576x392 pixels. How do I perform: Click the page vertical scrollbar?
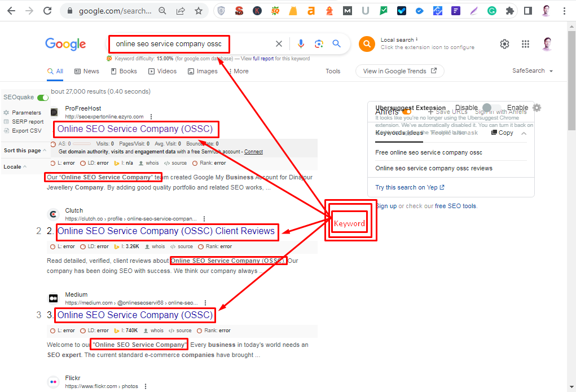[571, 81]
